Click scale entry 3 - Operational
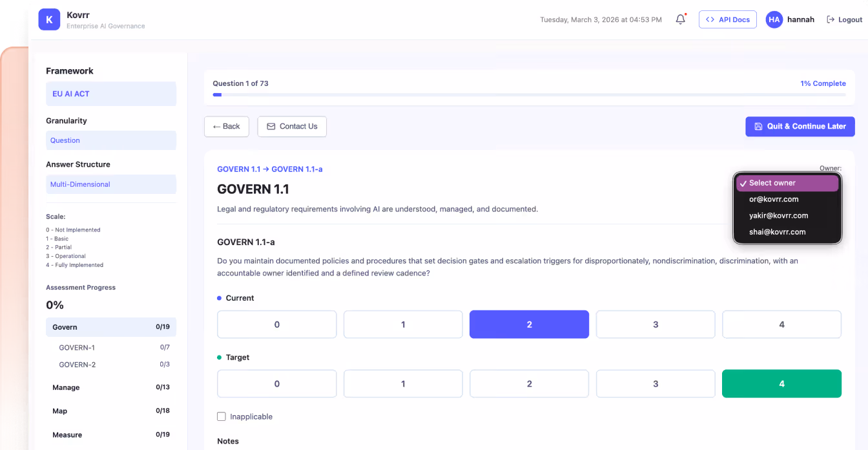868x450 pixels. (x=66, y=256)
